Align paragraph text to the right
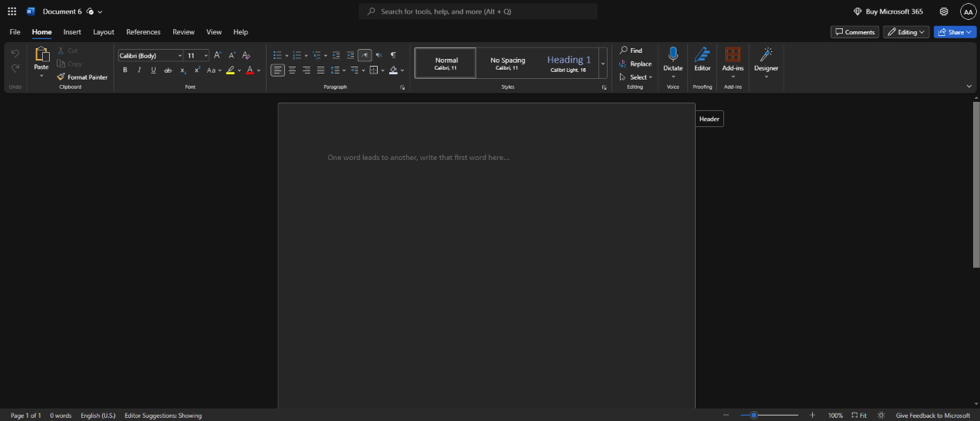 (x=306, y=70)
